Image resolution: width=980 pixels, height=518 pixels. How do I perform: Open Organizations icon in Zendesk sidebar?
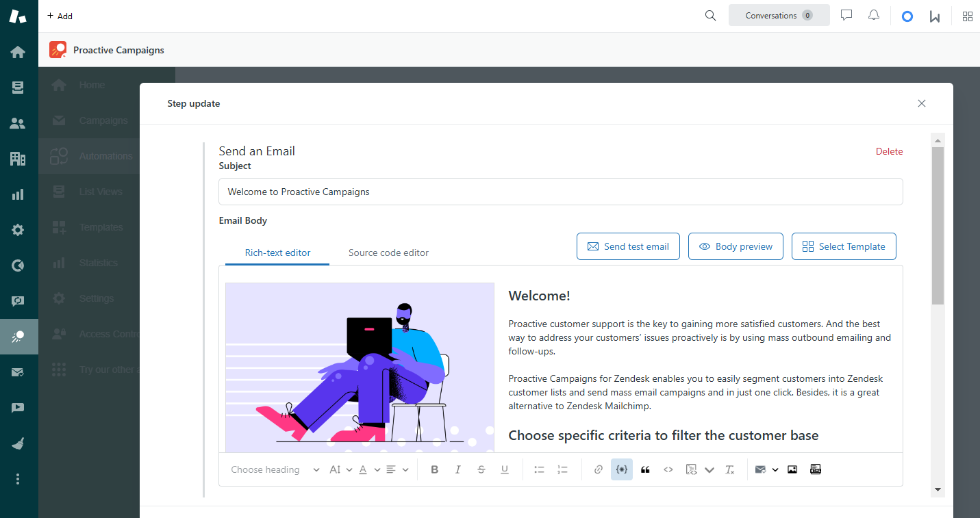pyautogui.click(x=18, y=159)
